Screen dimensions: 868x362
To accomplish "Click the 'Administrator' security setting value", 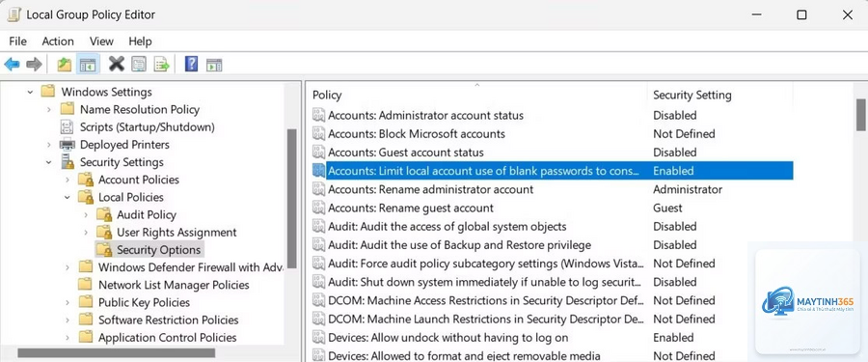I will click(x=688, y=189).
